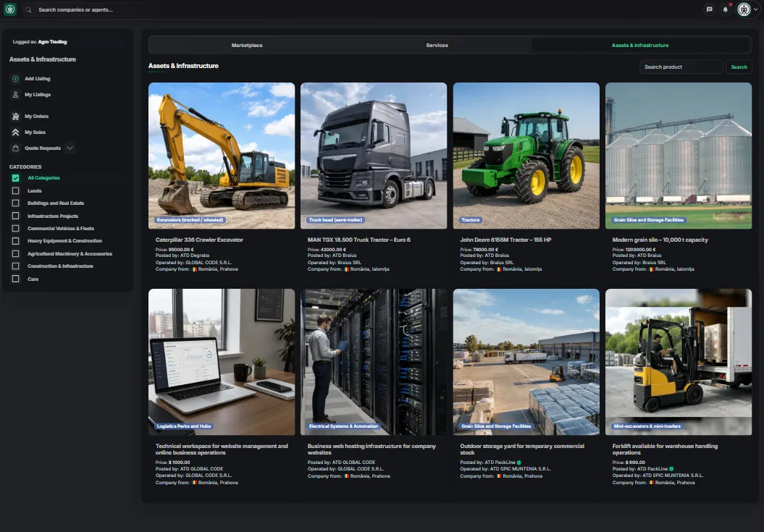Click Operated by GLOBAL CODE S.R.L. on Caterpillar
764x532 pixels.
pos(193,262)
